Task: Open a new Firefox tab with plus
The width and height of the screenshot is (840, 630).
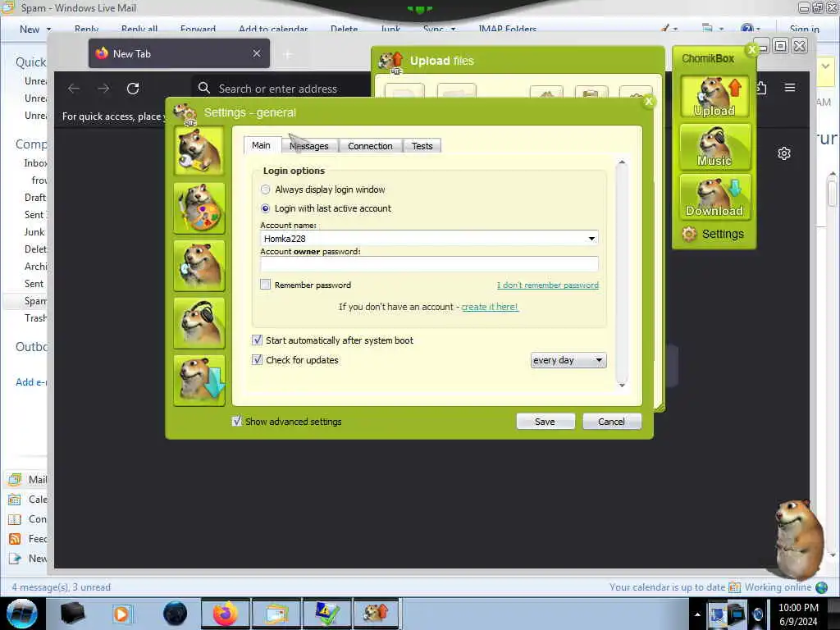Action: click(288, 54)
